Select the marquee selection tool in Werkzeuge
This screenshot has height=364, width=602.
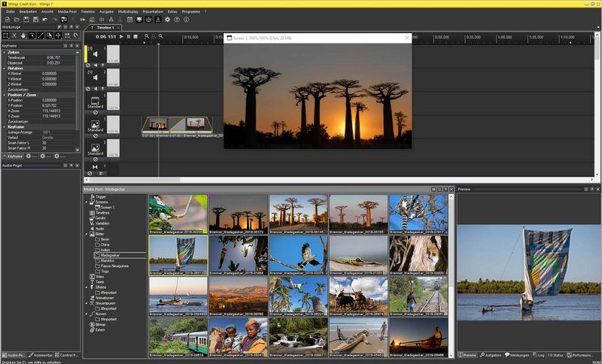pos(5,35)
